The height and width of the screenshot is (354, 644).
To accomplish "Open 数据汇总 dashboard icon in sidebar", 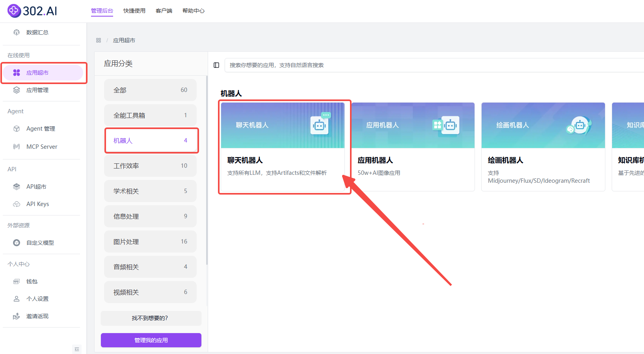I will point(17,32).
